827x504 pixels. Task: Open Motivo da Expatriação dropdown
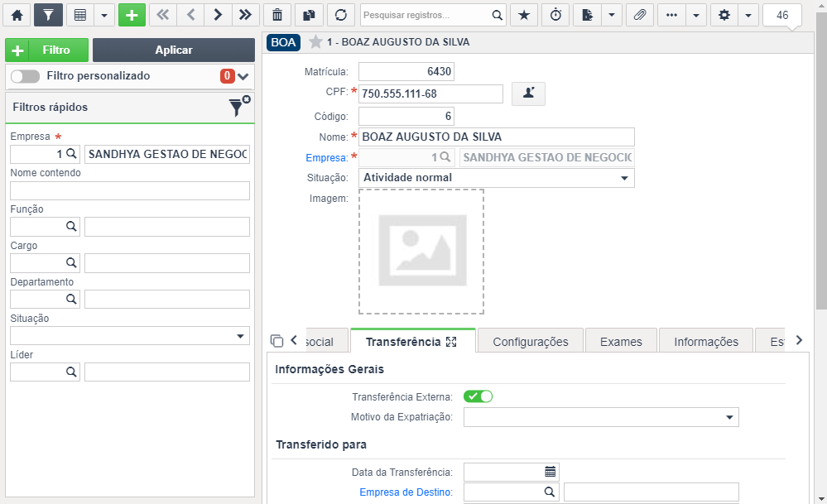click(x=601, y=417)
